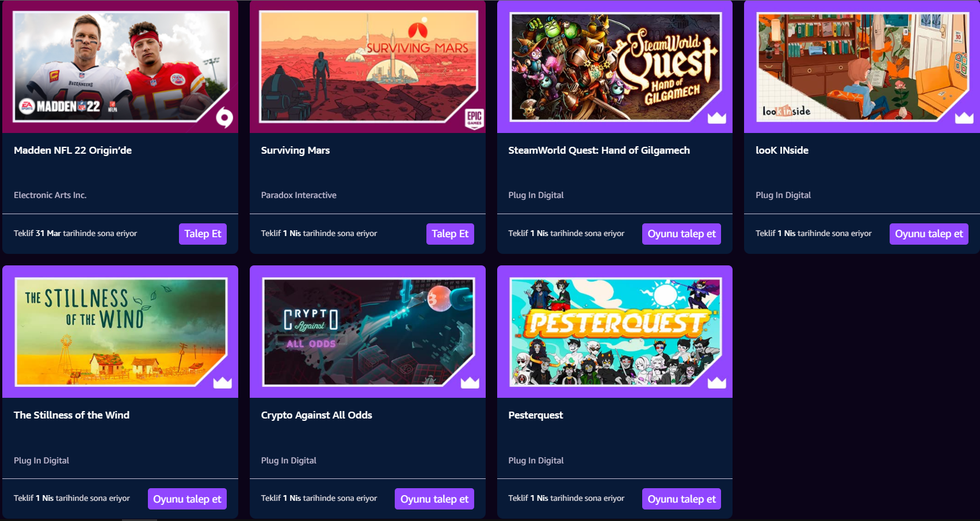Open the Pesterquest cover thumbnail
The image size is (980, 521).
coord(615,332)
